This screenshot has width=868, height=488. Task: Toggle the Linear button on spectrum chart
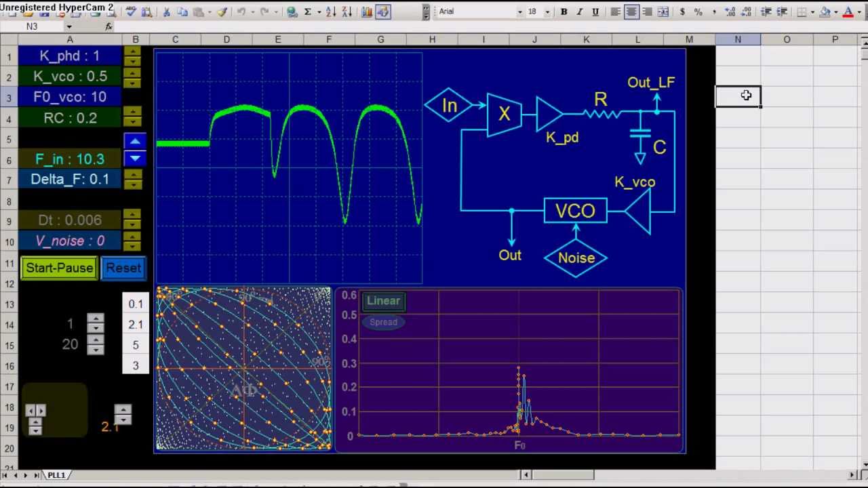[383, 301]
